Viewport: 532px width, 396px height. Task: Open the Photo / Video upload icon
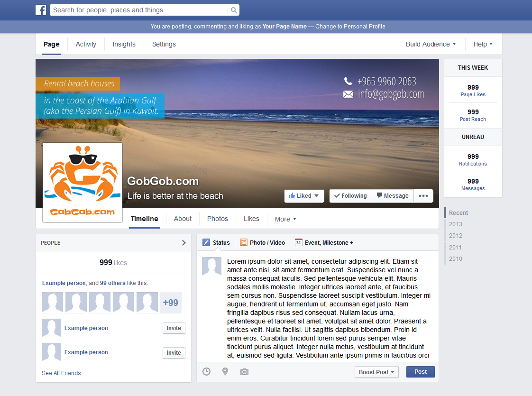243,242
